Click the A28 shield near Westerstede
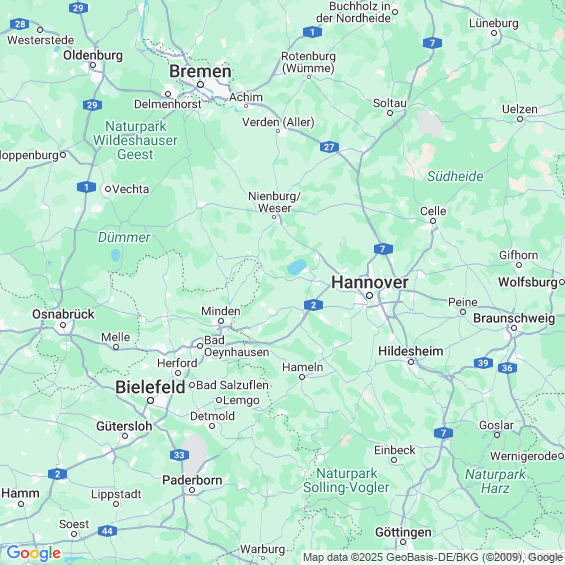The width and height of the screenshot is (565, 565). coord(20,24)
